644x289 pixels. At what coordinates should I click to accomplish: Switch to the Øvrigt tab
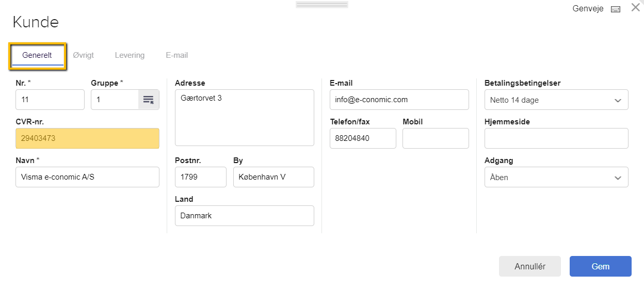tap(83, 55)
